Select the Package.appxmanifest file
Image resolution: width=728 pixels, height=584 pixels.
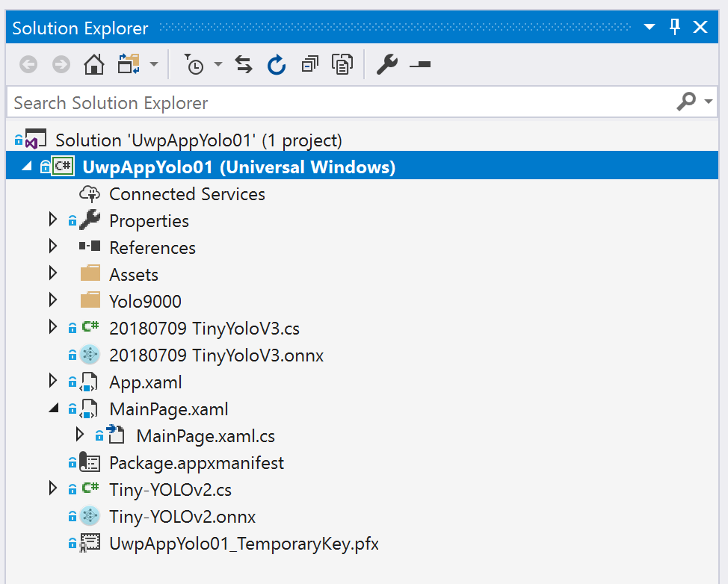[x=197, y=463]
